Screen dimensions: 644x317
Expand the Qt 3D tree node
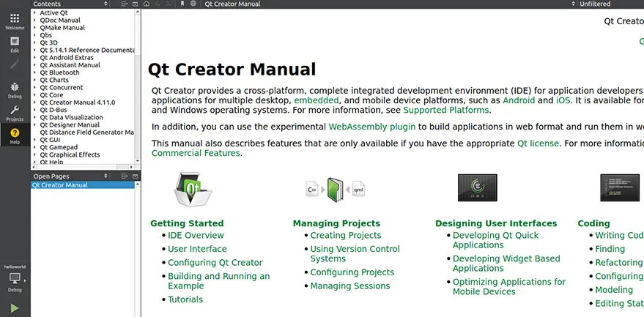pyautogui.click(x=35, y=42)
